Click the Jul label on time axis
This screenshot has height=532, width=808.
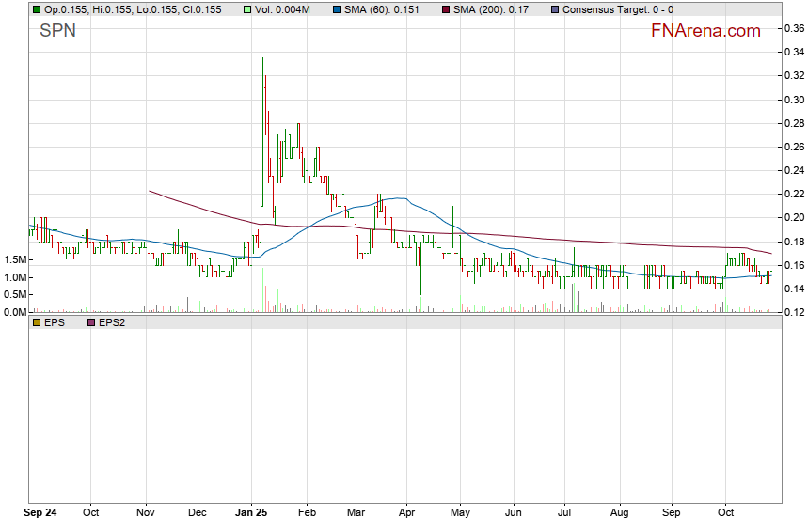point(565,514)
